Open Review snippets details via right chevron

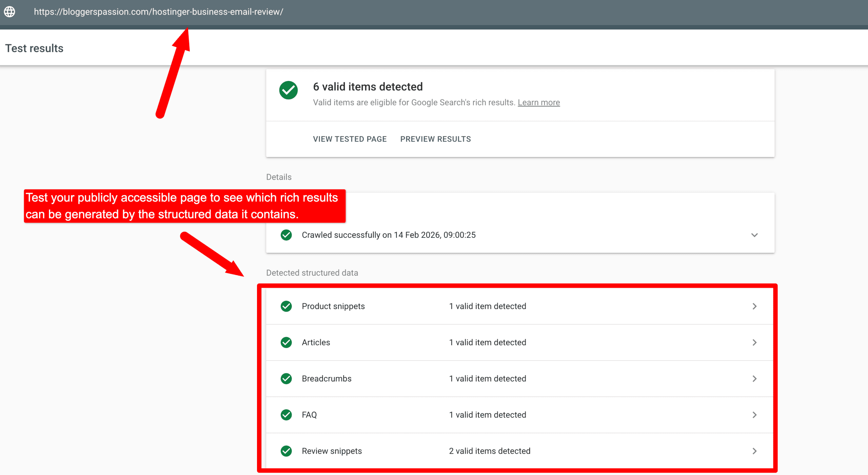pos(754,451)
